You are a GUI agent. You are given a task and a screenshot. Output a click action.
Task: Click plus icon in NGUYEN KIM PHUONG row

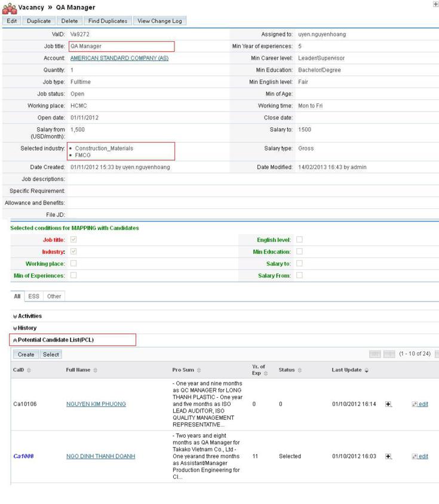coord(388,404)
